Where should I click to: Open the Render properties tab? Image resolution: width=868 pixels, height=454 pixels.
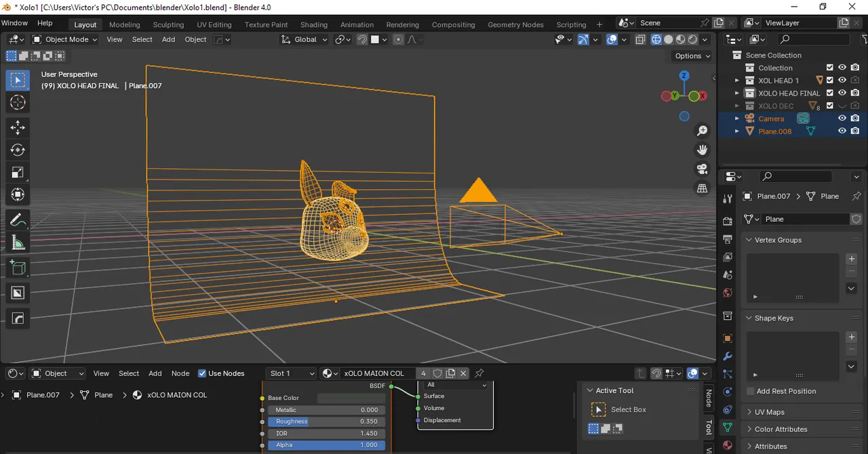[728, 222]
